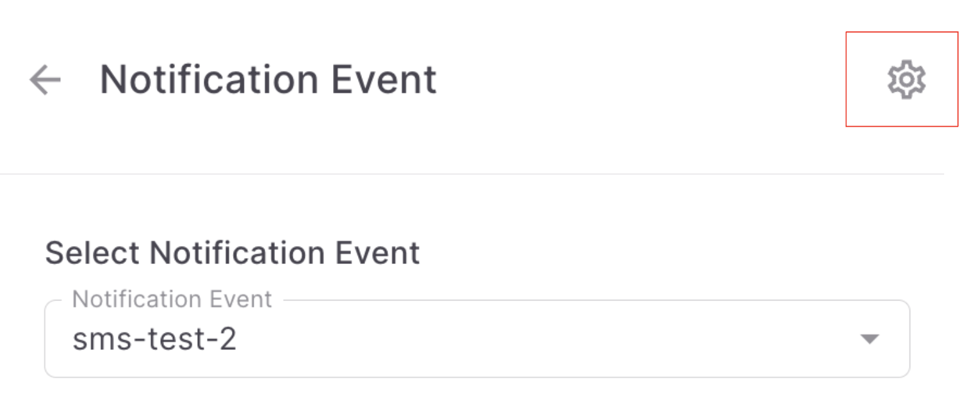Click the caret triangle in the combo box
980x419 pixels.
tap(869, 339)
